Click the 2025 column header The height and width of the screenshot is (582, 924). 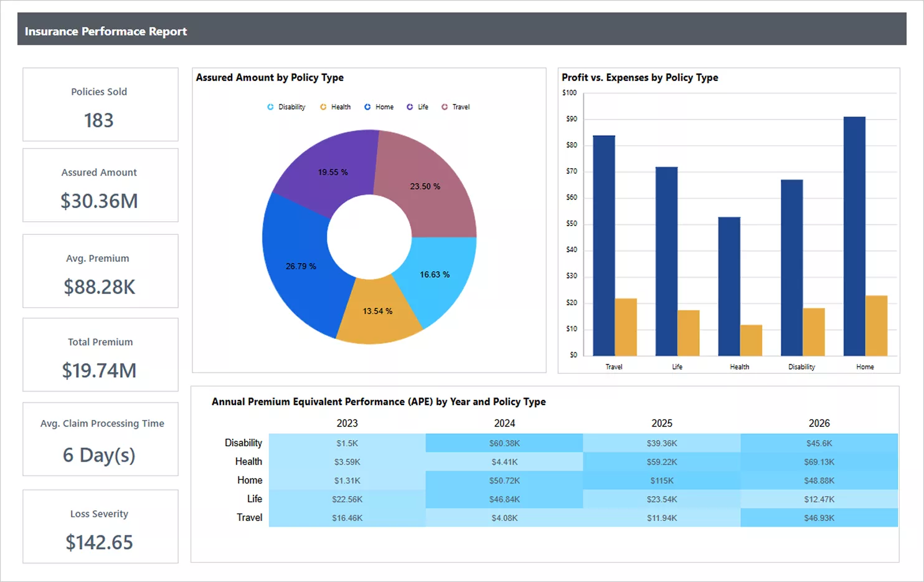click(x=662, y=423)
